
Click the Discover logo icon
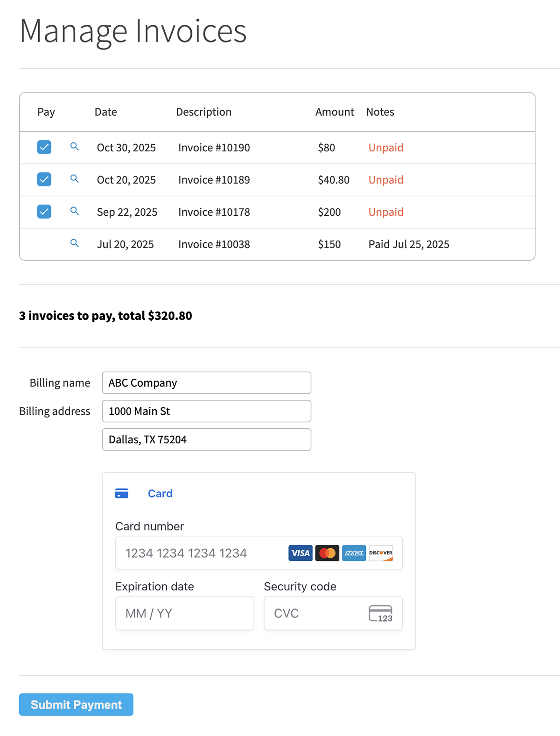[x=381, y=553]
